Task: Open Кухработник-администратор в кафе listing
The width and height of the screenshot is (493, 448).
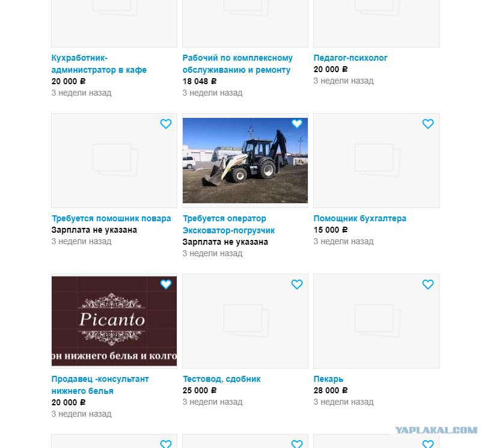Action: pyautogui.click(x=99, y=64)
